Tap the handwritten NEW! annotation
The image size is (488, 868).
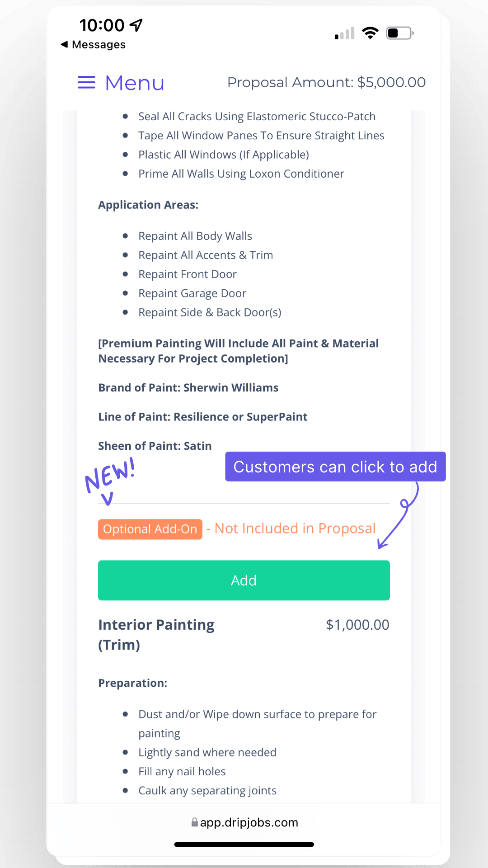(x=110, y=475)
